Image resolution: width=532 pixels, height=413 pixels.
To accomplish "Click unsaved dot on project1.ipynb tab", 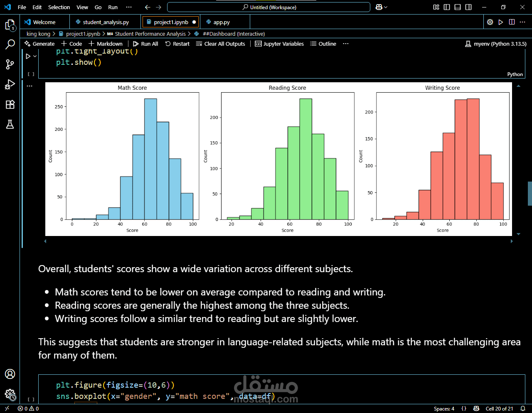I will [194, 22].
